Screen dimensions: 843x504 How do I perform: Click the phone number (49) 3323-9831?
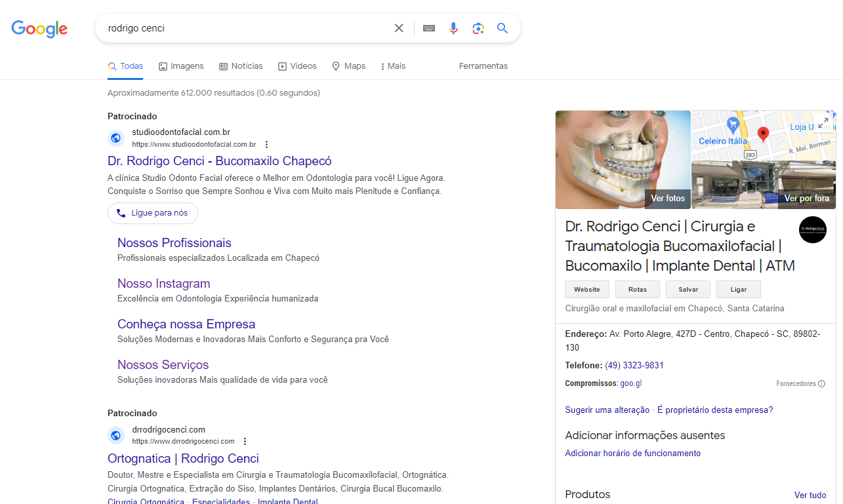pos(634,366)
